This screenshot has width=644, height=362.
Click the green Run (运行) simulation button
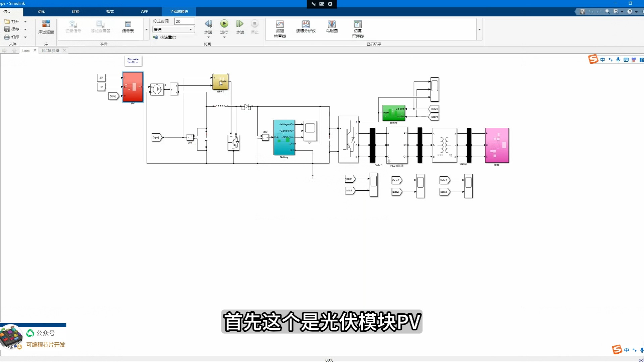pos(224,24)
